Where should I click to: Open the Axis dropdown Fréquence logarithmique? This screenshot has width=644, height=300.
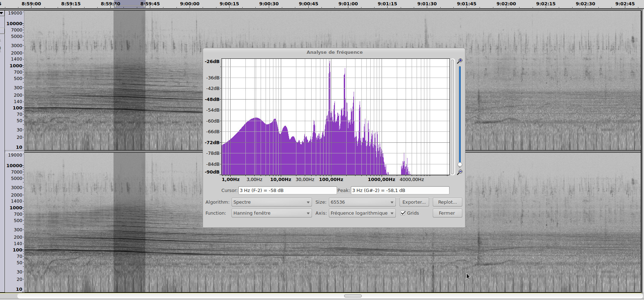click(362, 213)
